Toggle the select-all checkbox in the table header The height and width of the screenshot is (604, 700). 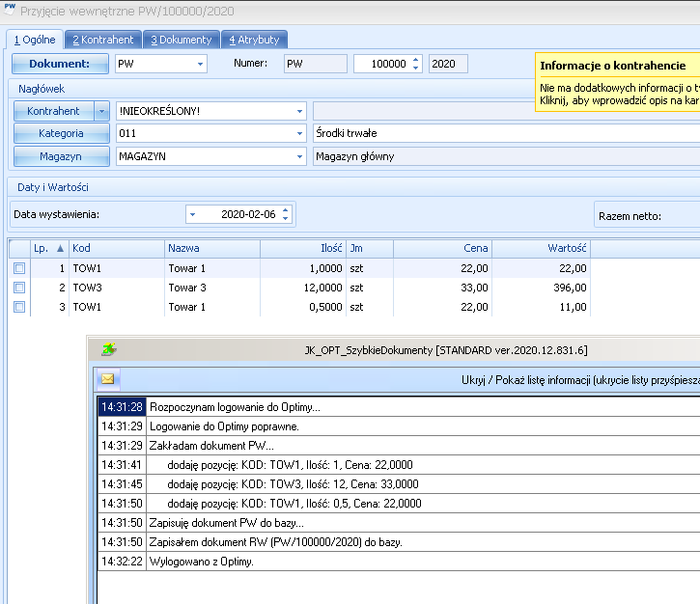coord(18,248)
